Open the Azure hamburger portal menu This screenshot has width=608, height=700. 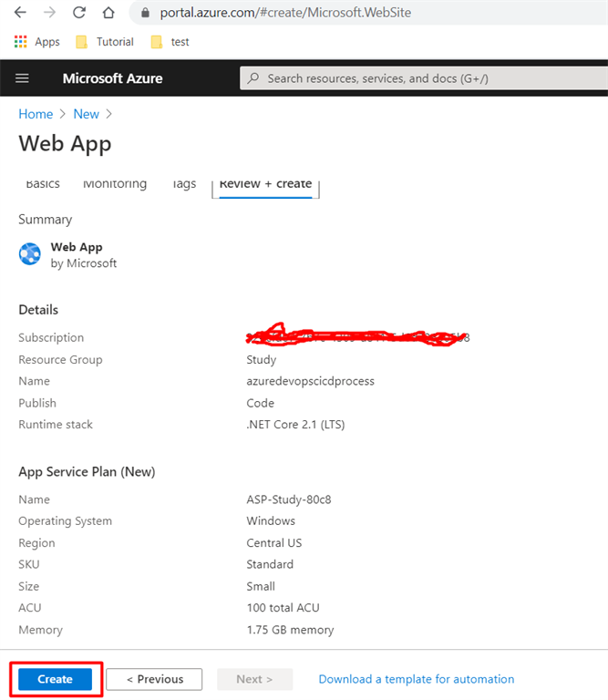[23, 78]
